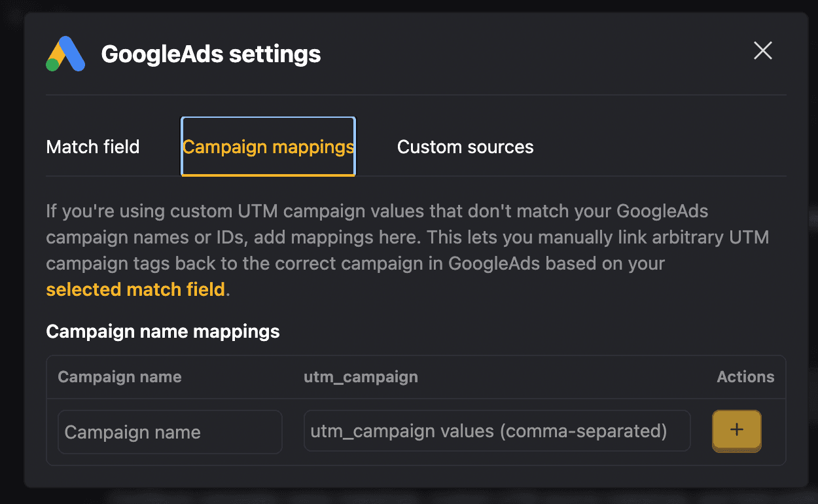
Task: Click the X to dismiss the settings dialog
Action: click(x=762, y=50)
